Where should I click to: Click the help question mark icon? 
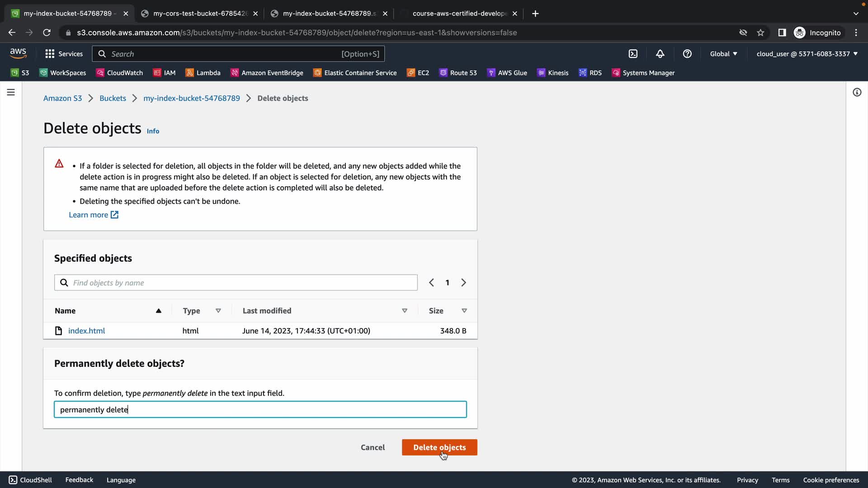click(687, 54)
